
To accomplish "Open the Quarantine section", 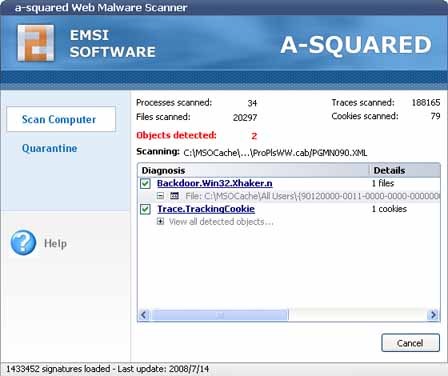I will [x=50, y=148].
